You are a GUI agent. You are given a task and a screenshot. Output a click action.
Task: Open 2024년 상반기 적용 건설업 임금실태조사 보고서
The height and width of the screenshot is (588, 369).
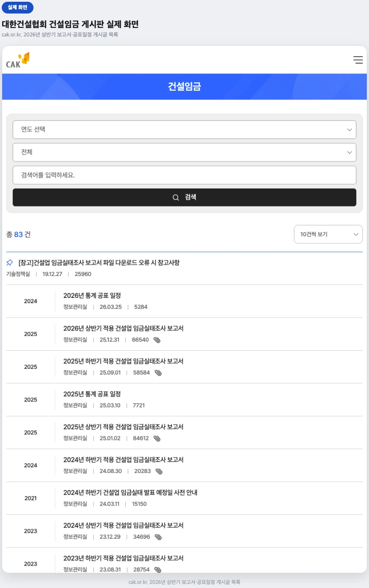click(124, 526)
